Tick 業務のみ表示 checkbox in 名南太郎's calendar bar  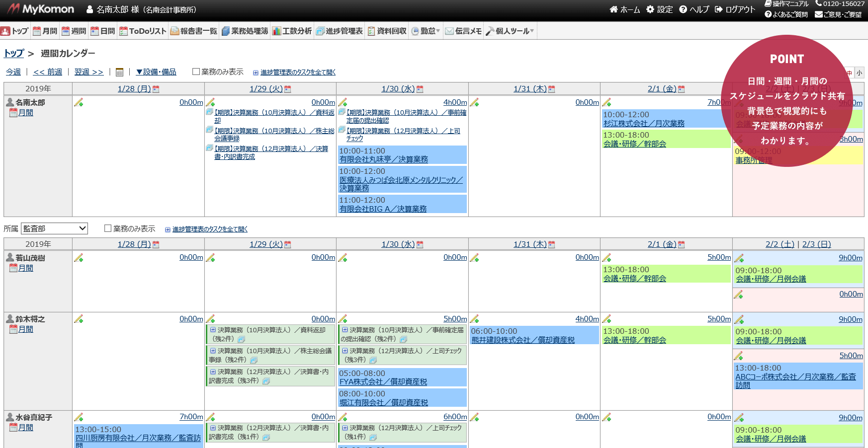point(196,72)
